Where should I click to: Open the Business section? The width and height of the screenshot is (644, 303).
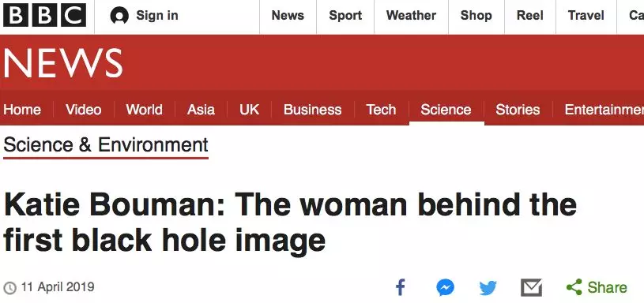coord(312,110)
